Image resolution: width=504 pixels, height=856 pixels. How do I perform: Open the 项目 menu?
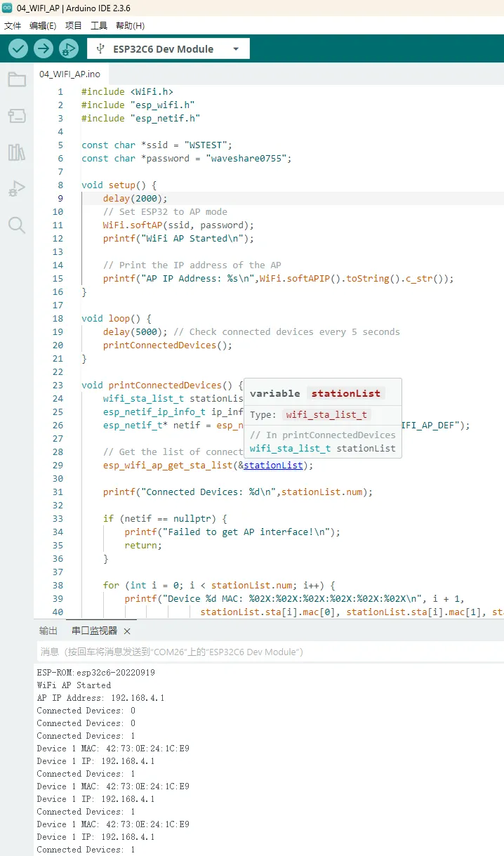pos(74,26)
